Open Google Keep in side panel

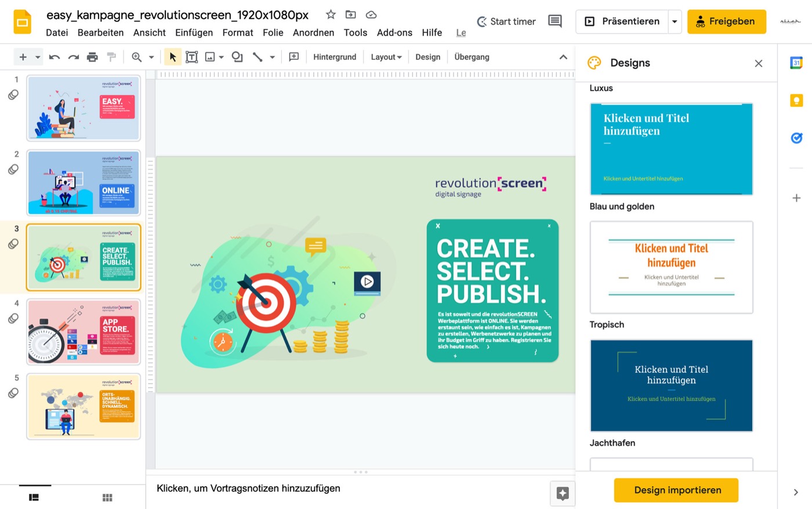[796, 100]
